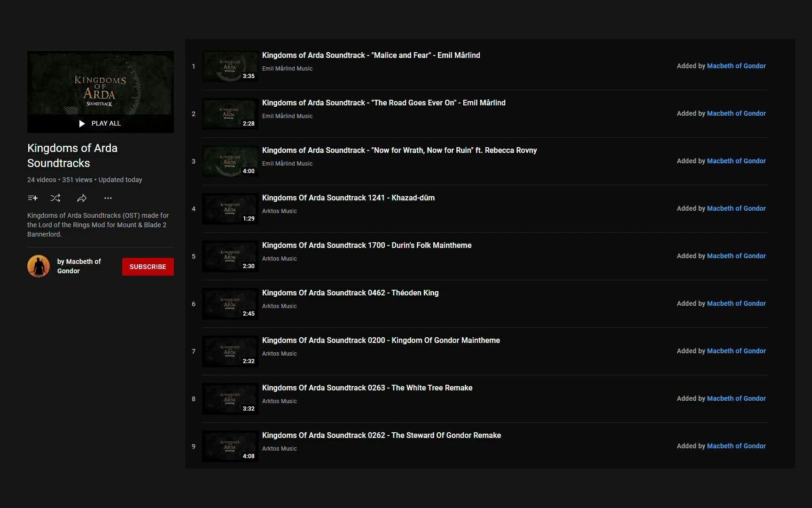Open The White Tree Remake thumbnail
This screenshot has width=812, height=508.
click(230, 399)
